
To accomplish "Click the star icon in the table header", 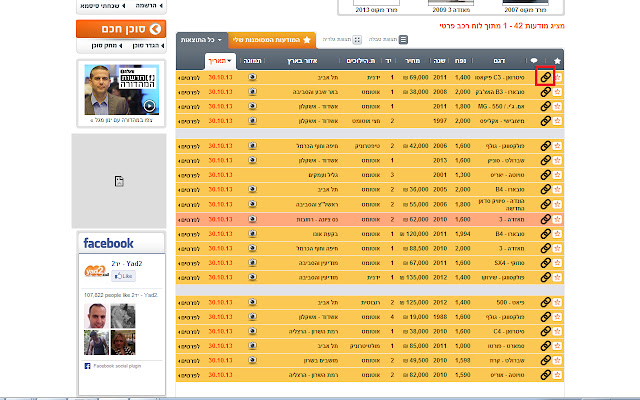I will [557, 60].
